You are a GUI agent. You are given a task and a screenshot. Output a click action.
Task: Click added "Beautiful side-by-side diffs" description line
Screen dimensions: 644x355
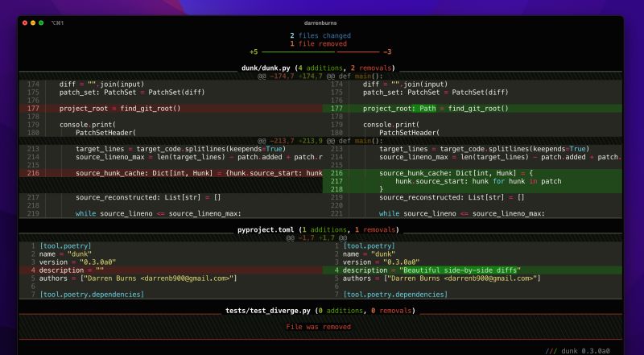(473, 270)
